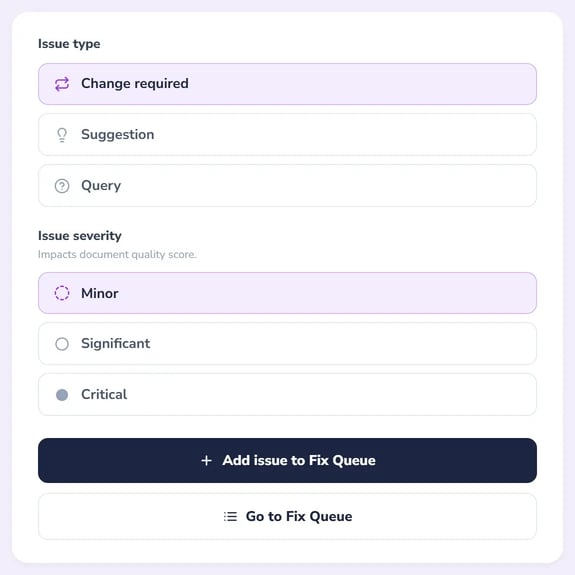Set issue severity to Minor
The height and width of the screenshot is (575, 575).
coord(288,293)
